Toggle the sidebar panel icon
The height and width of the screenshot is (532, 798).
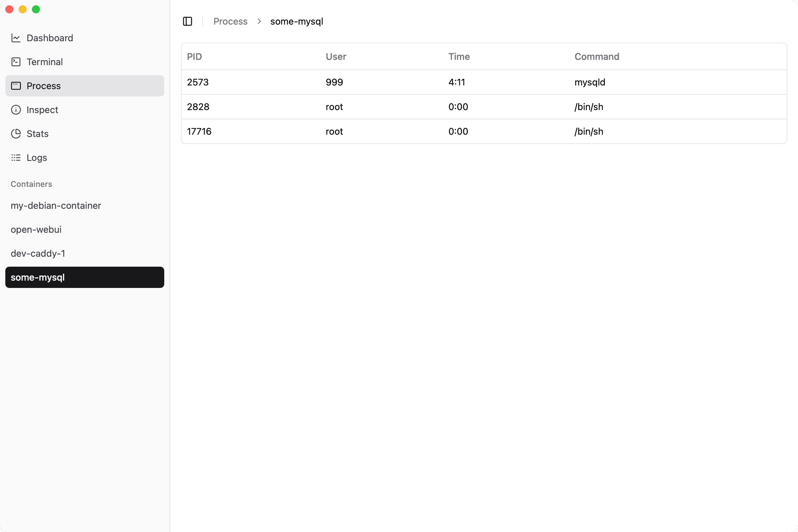pyautogui.click(x=188, y=21)
